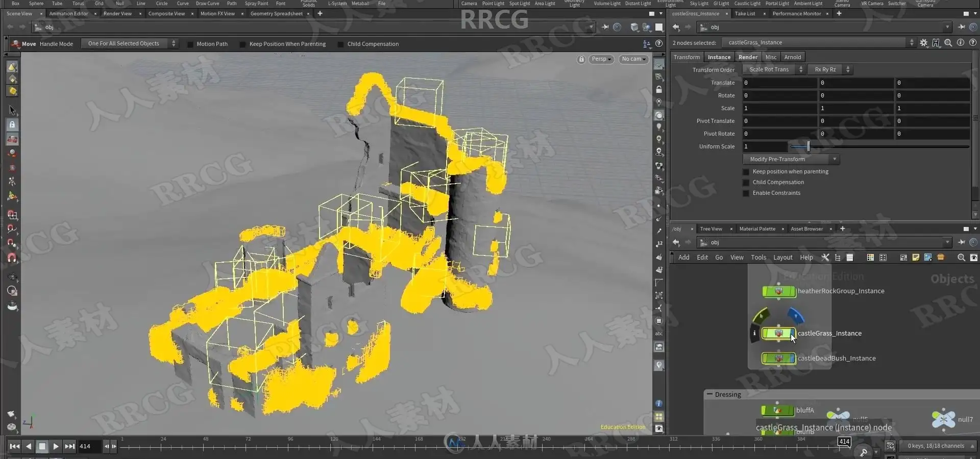
Task: Toggle display flag on castleGrass_Instance node
Action: click(x=793, y=334)
